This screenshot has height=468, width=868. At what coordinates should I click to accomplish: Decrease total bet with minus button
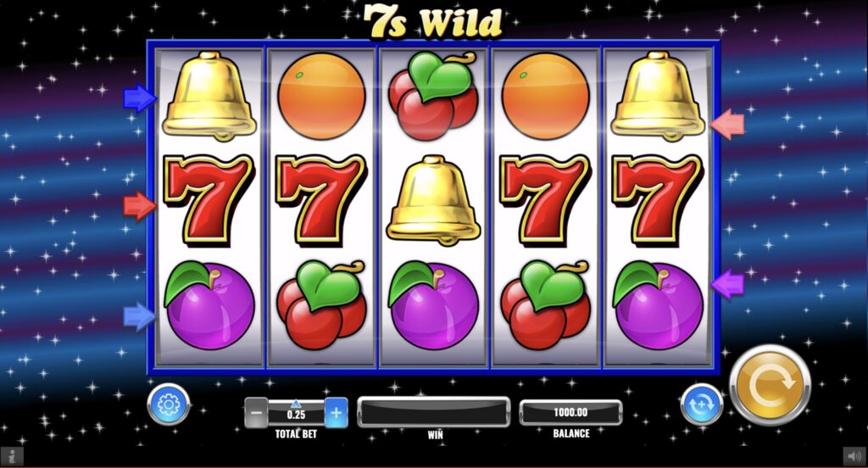coord(256,413)
